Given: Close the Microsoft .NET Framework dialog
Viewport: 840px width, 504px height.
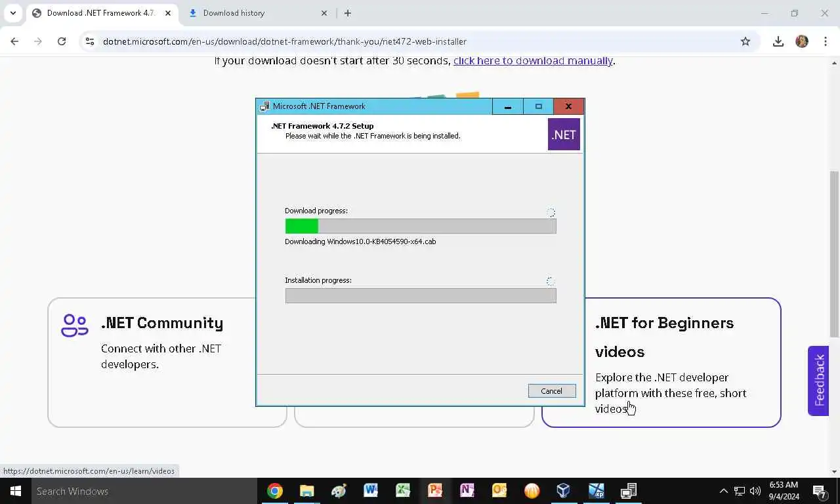Looking at the screenshot, I should click(568, 106).
